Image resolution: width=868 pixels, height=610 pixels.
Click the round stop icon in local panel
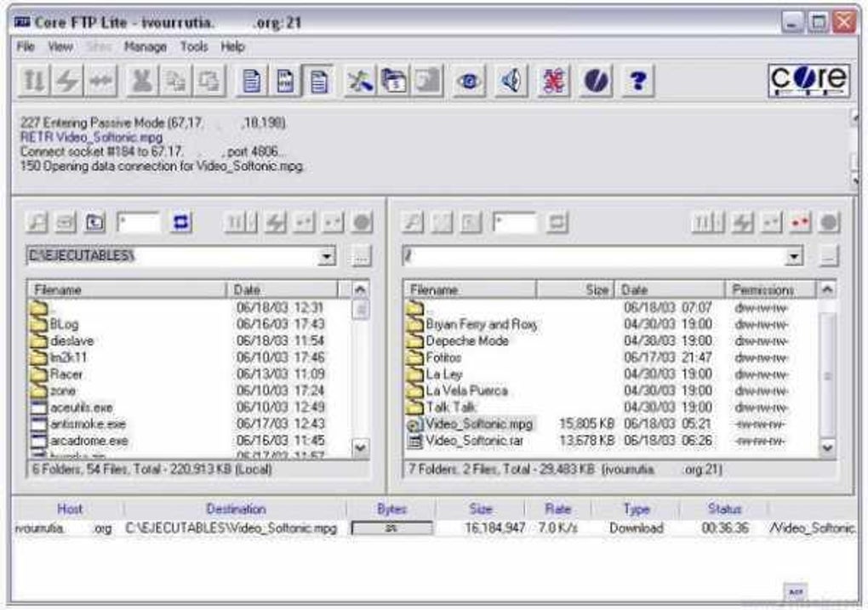pyautogui.click(x=362, y=223)
